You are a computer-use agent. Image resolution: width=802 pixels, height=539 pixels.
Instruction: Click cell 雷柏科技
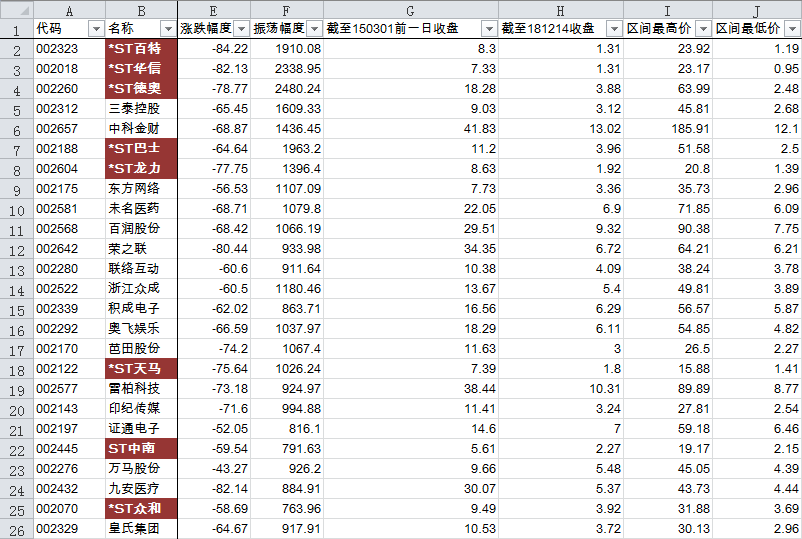click(142, 389)
